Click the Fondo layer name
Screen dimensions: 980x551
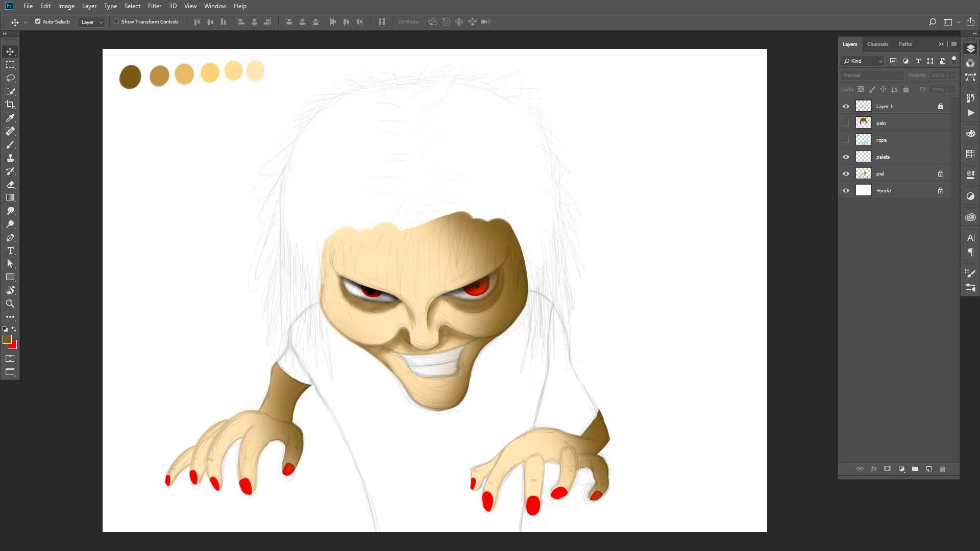[x=884, y=191]
